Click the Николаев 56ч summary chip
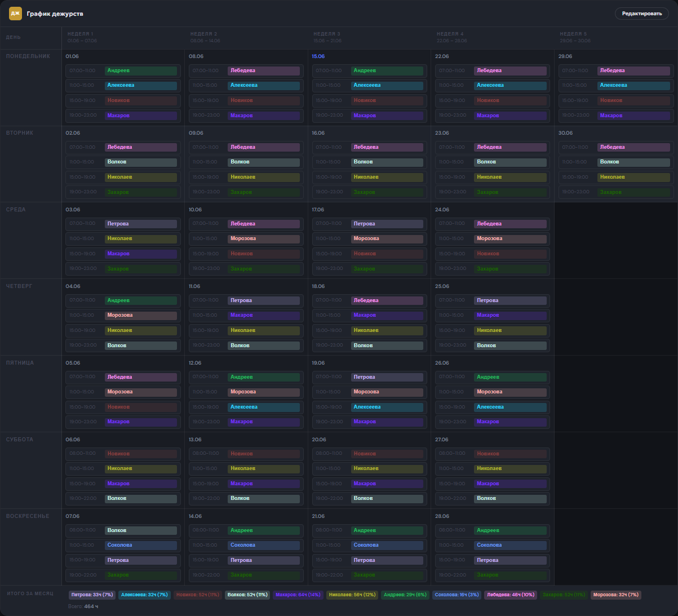678x616 pixels. point(352,595)
